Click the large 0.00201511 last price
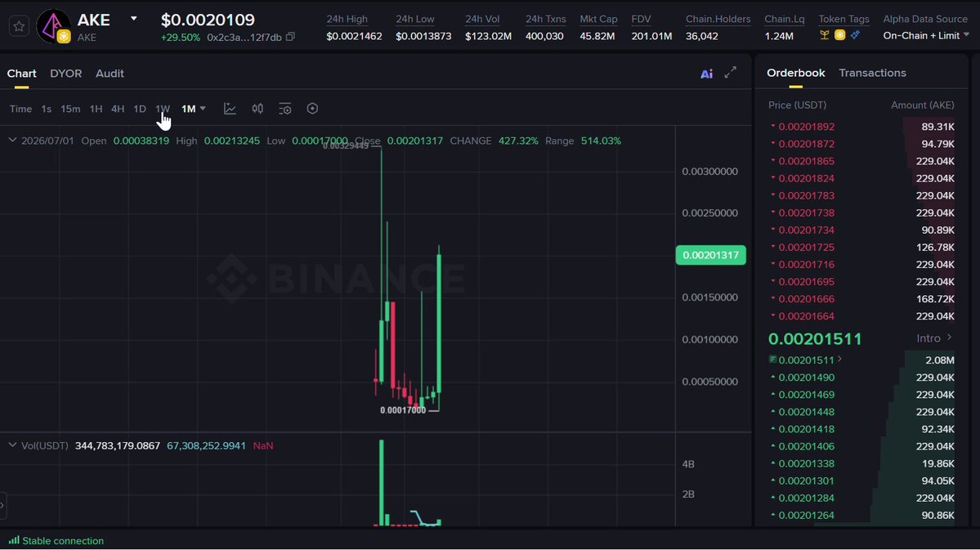The width and height of the screenshot is (980, 550). point(815,339)
